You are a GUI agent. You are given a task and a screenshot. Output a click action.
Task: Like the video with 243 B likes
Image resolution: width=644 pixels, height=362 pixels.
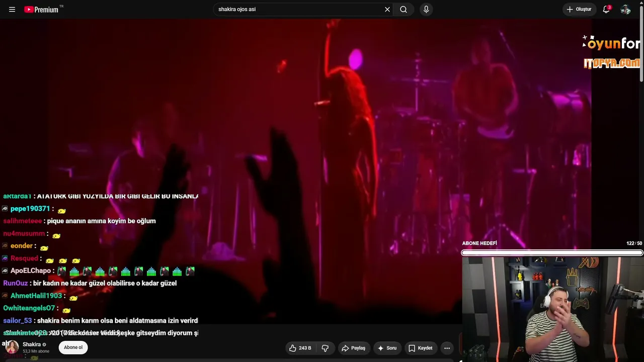click(x=300, y=348)
